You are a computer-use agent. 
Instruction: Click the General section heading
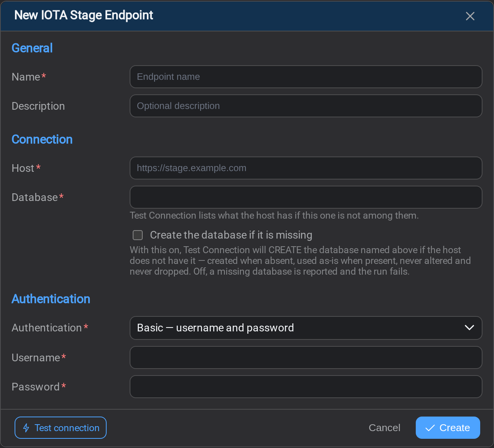click(x=32, y=48)
